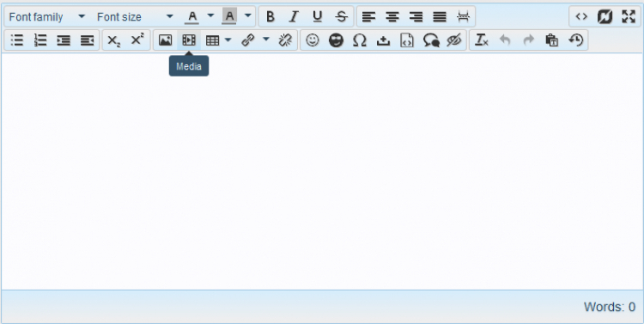Open source code view with the angle-brackets icon
The height and width of the screenshot is (324, 644).
click(x=581, y=17)
